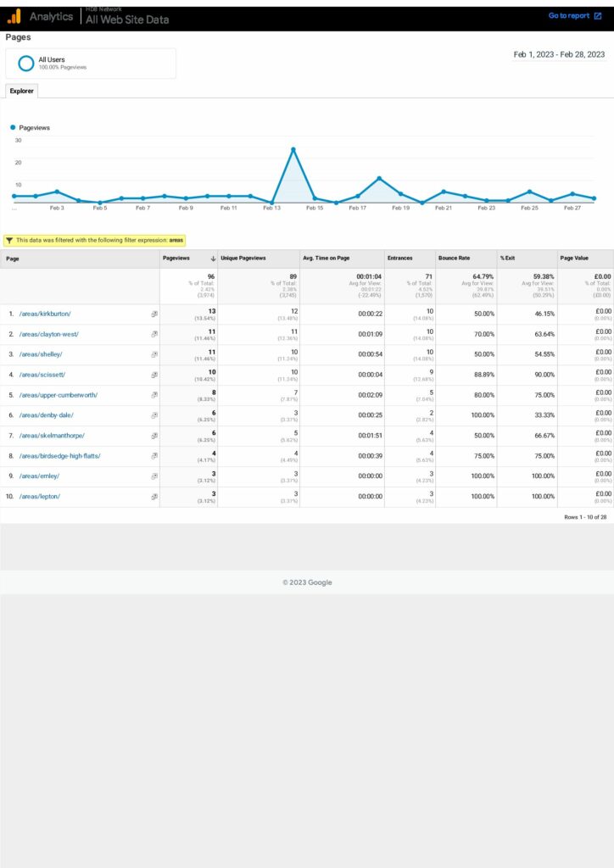Sort by Pageviews descending arrow

pyautogui.click(x=212, y=259)
